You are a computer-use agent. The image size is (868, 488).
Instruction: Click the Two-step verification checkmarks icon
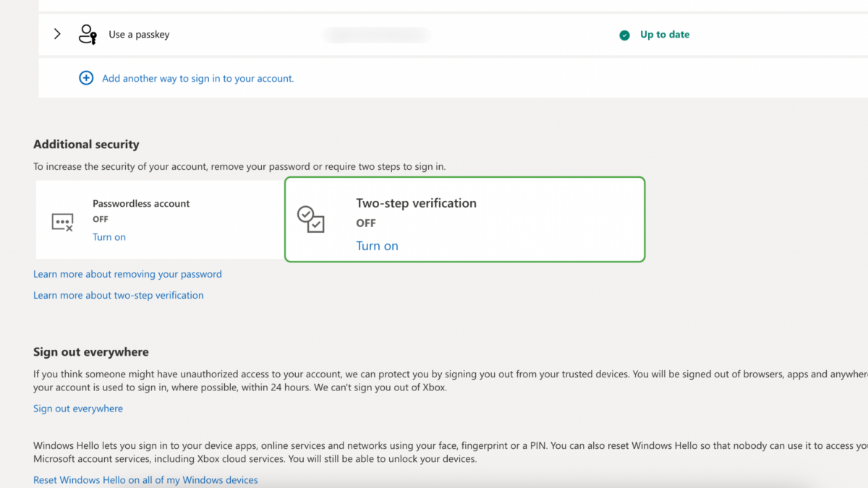[311, 219]
